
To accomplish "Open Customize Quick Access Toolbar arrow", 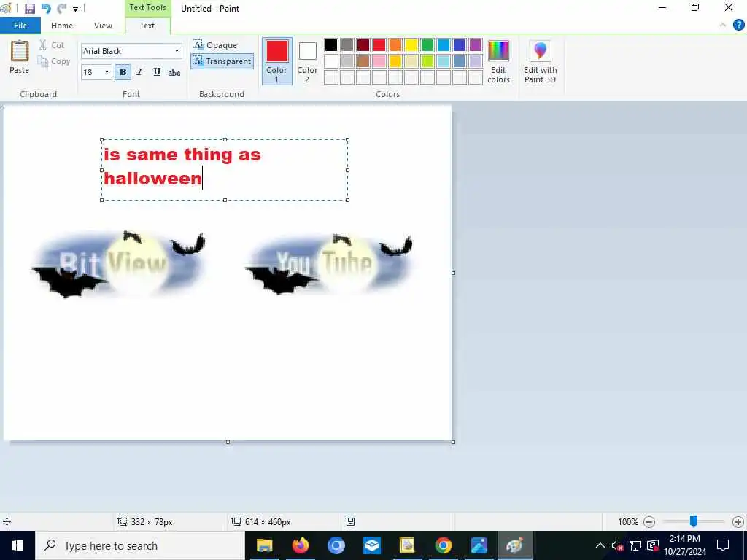I will (x=75, y=9).
